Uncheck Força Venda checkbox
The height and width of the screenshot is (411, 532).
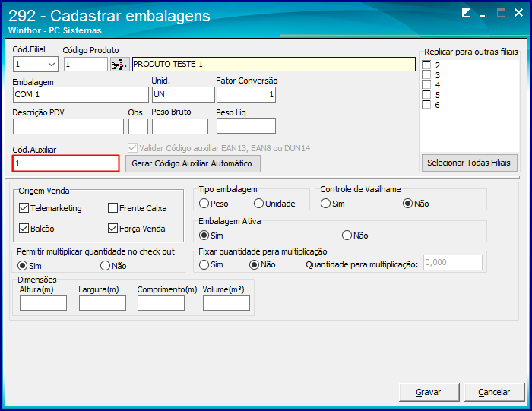(x=112, y=228)
